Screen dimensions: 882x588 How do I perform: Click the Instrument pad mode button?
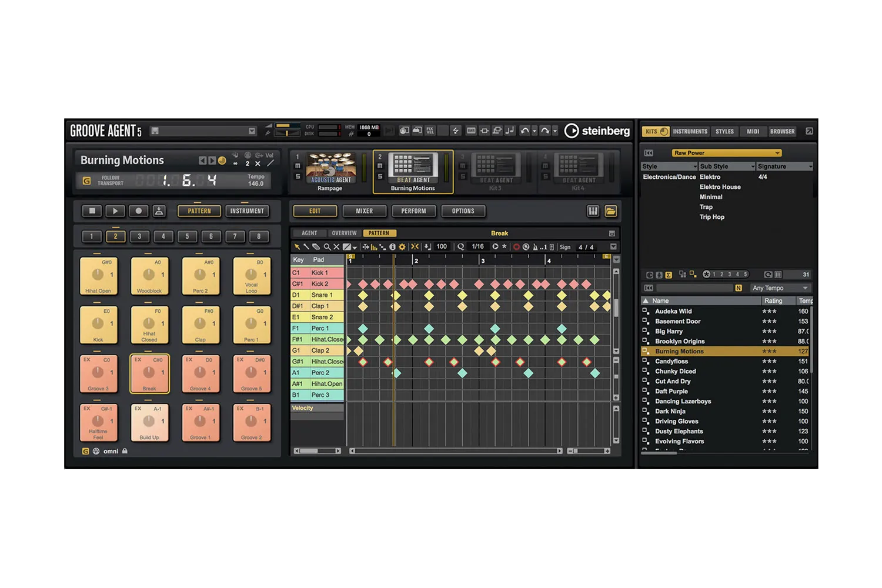point(247,211)
